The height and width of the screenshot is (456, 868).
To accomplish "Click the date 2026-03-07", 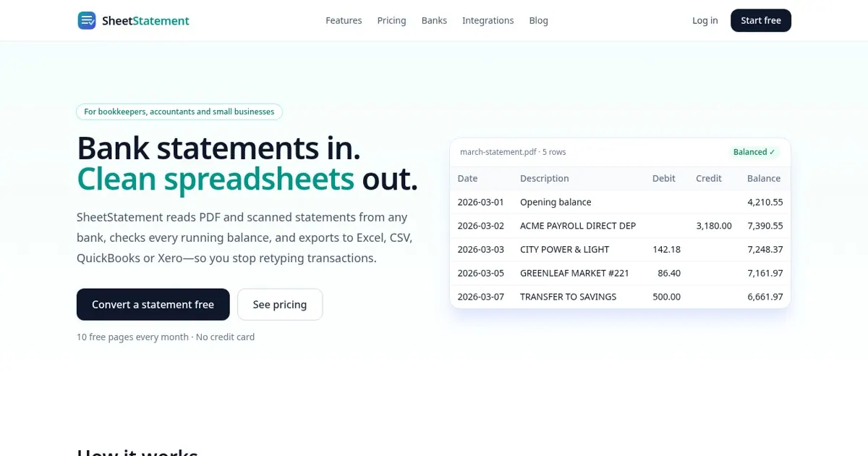I will [481, 297].
